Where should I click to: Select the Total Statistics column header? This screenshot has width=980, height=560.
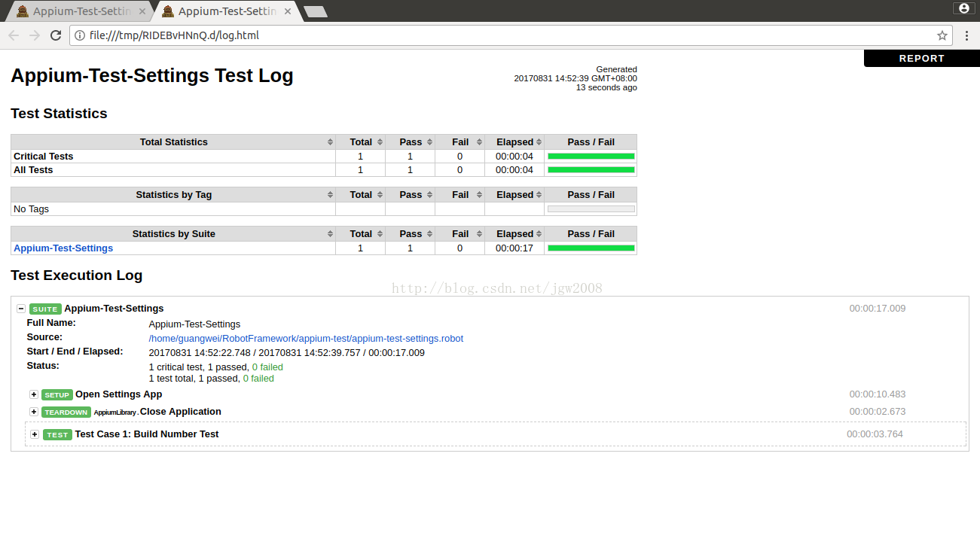(x=173, y=142)
